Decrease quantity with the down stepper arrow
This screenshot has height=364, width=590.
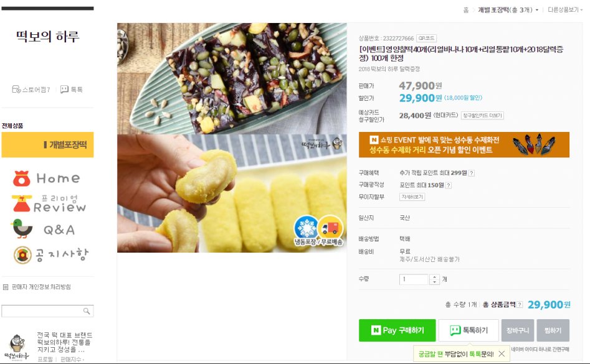tap(435, 282)
